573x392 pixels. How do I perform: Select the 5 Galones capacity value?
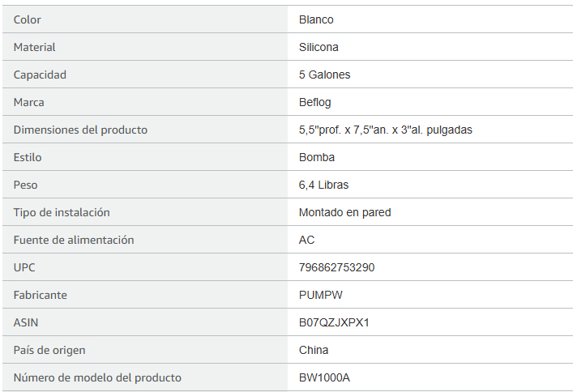(x=324, y=75)
